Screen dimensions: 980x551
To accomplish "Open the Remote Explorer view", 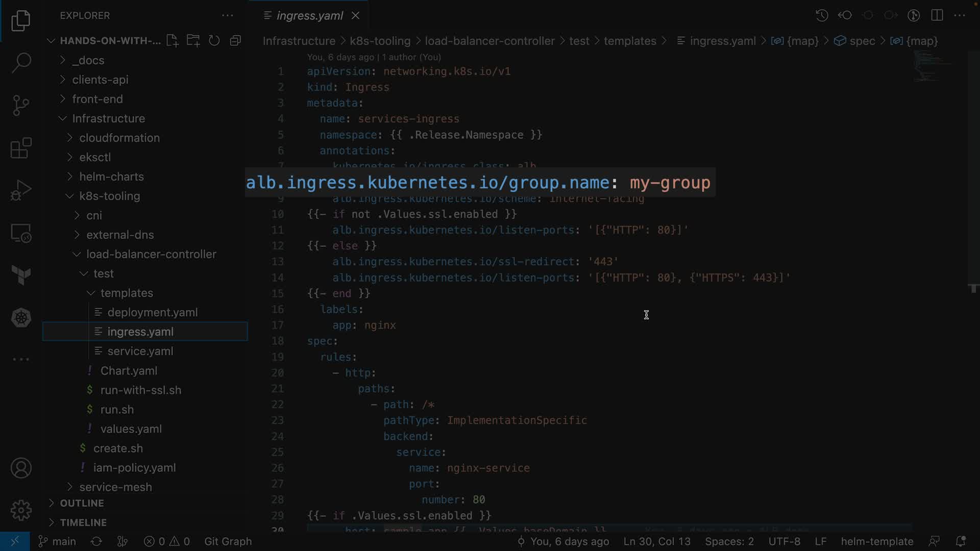I will 21,234.
